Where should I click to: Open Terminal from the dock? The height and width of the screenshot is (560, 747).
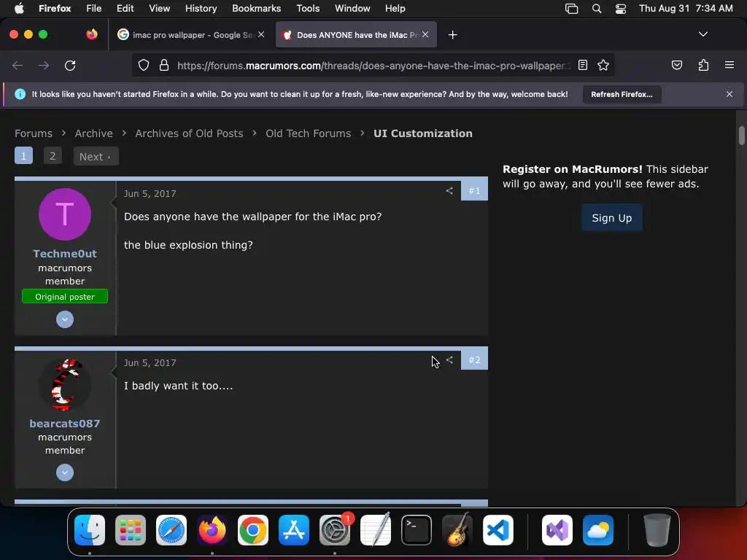[417, 530]
